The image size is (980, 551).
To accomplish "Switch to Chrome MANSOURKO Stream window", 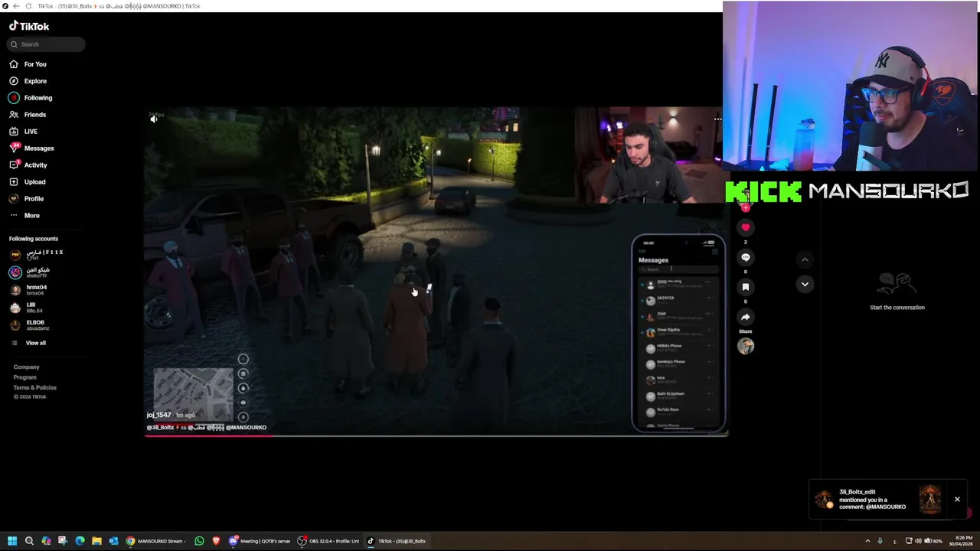I will coord(156,541).
